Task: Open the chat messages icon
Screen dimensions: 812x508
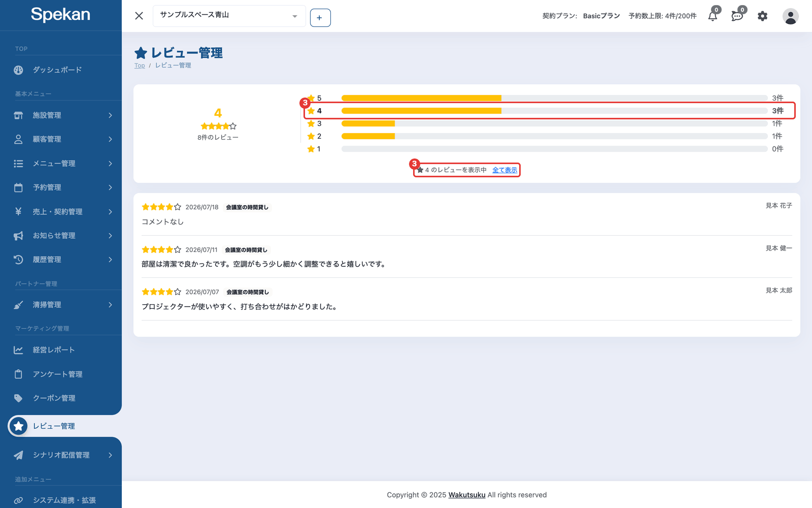Action: tap(737, 16)
